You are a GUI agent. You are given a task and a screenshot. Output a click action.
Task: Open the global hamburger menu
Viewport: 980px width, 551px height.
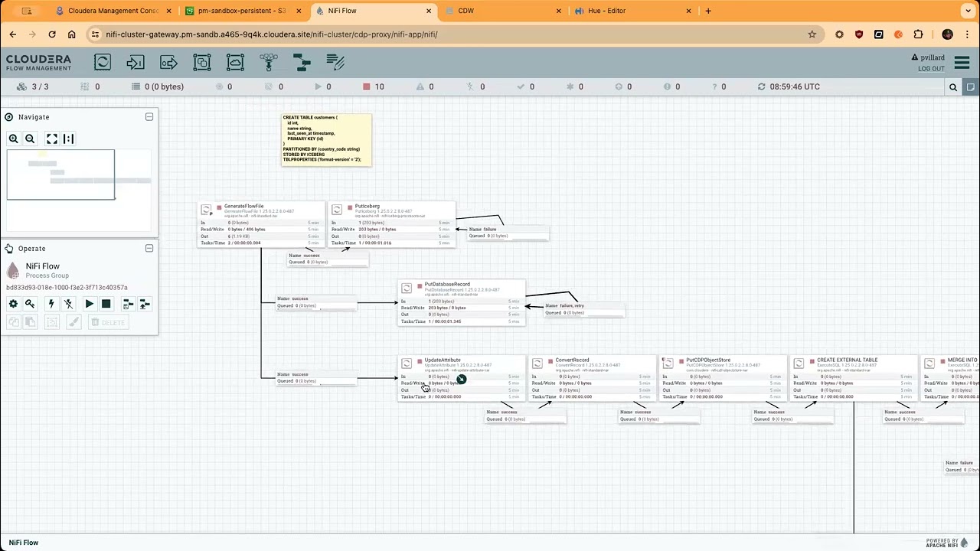962,64
